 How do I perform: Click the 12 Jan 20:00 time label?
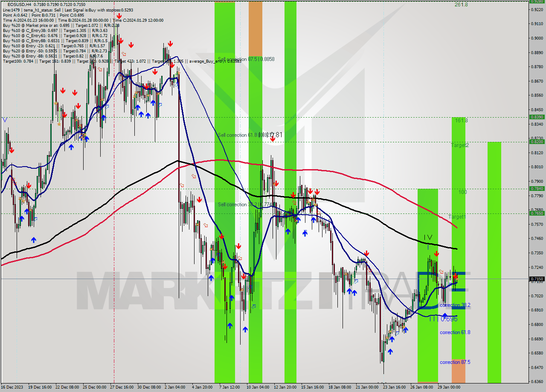(x=285, y=387)
